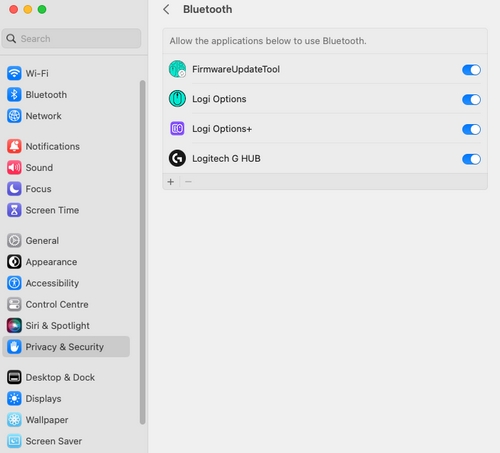Open Network globe icon in sidebar

tap(14, 116)
